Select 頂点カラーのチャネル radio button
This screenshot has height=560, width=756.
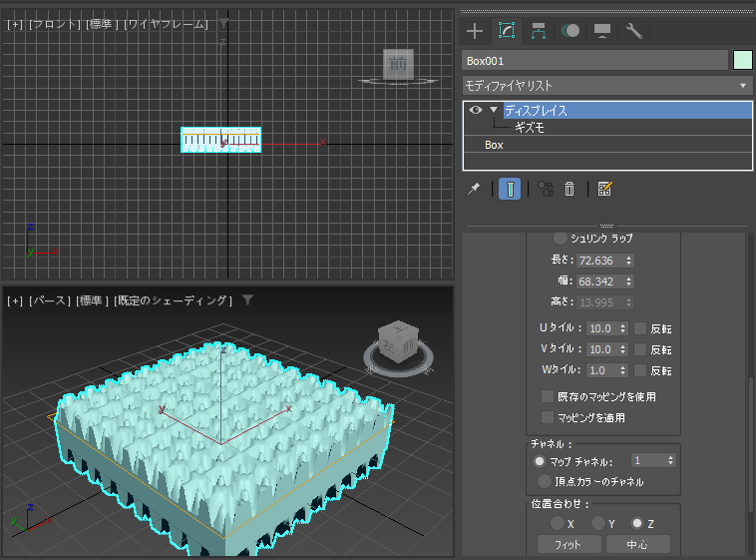[545, 481]
